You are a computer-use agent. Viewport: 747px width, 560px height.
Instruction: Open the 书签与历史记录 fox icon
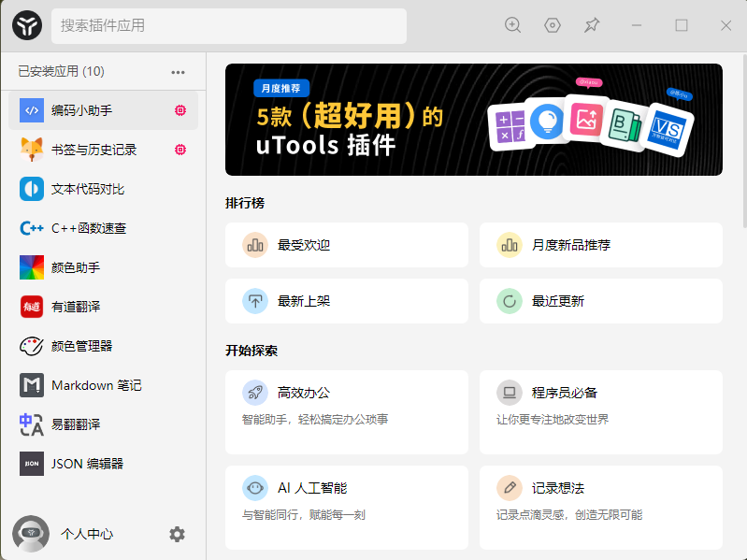[x=32, y=150]
